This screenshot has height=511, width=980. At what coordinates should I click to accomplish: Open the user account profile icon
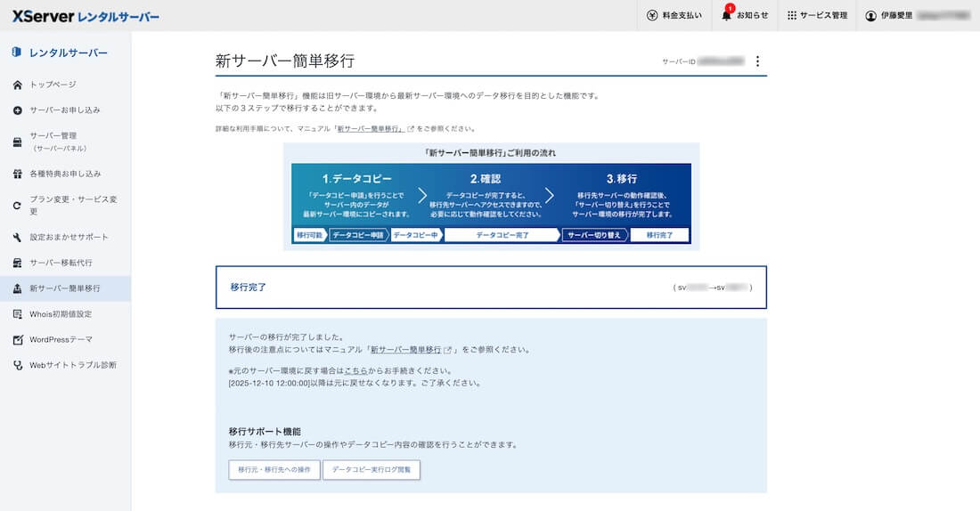[871, 15]
